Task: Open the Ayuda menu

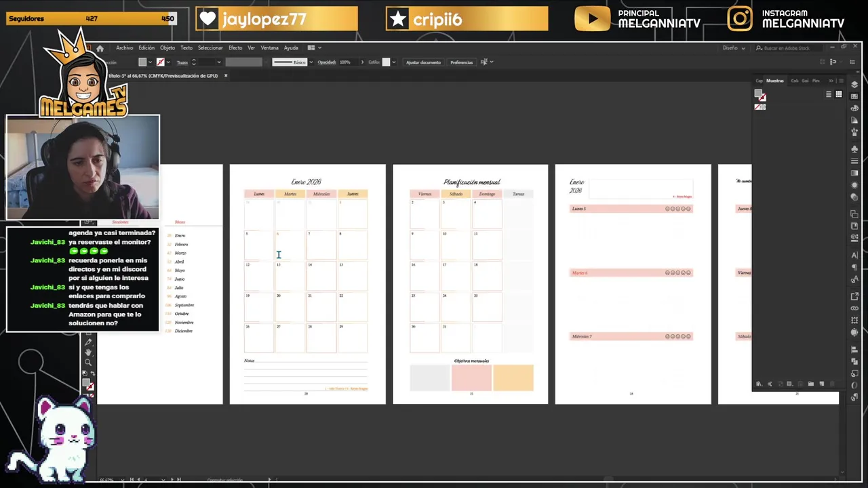Action: pyautogui.click(x=291, y=48)
